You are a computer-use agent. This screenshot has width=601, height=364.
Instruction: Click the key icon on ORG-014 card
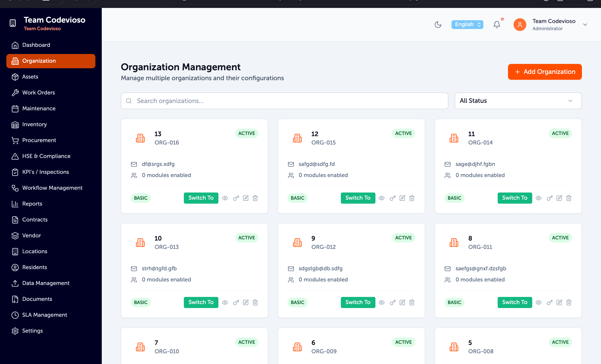(550, 198)
